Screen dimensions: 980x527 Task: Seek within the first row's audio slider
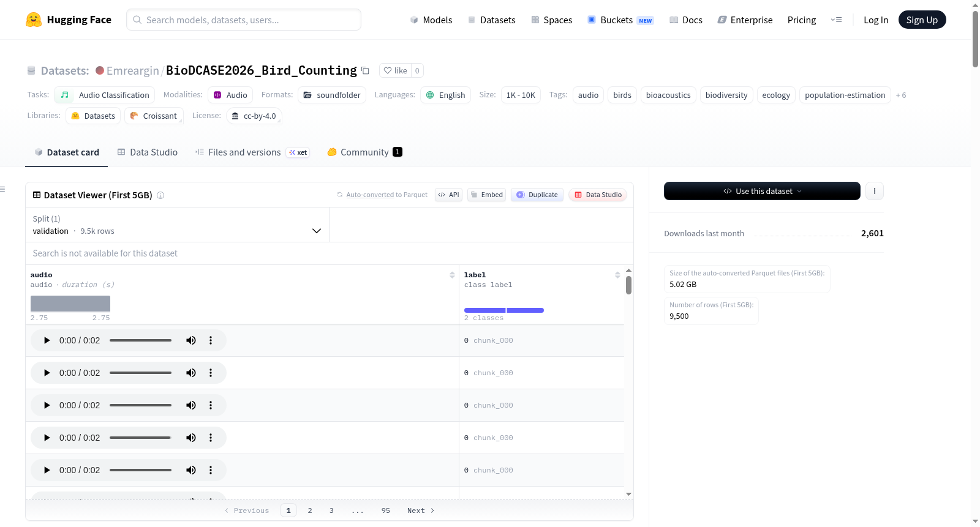click(140, 340)
